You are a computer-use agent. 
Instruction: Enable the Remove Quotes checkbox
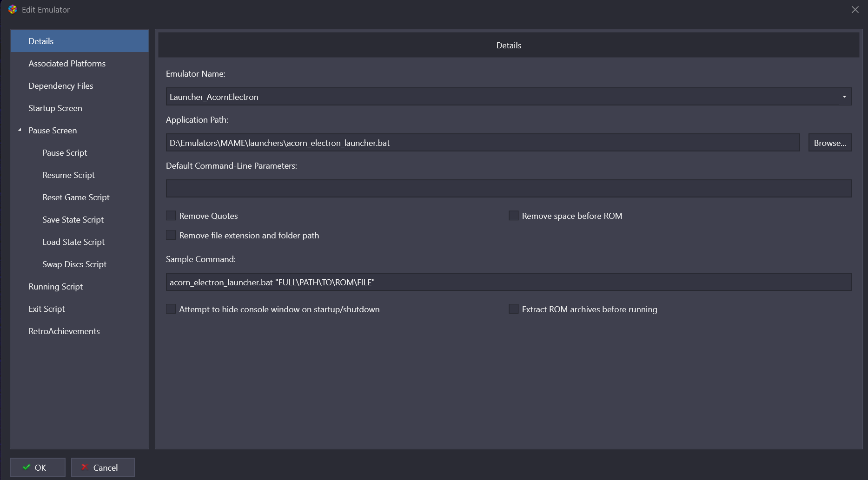click(x=171, y=216)
